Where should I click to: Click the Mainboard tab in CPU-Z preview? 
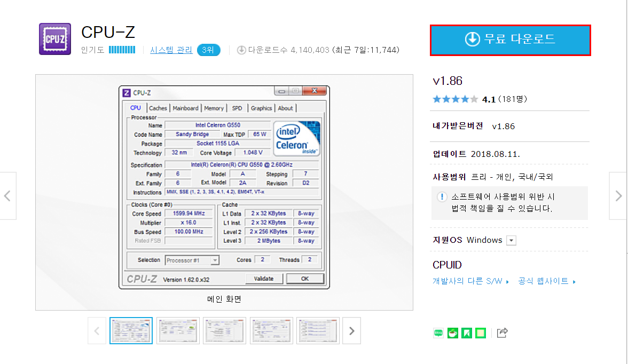point(185,108)
